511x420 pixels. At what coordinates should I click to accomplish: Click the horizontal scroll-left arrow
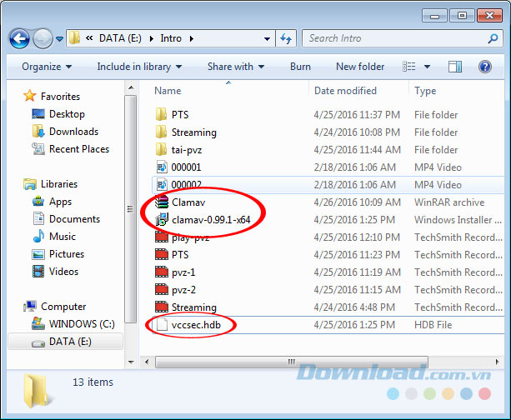tap(147, 362)
